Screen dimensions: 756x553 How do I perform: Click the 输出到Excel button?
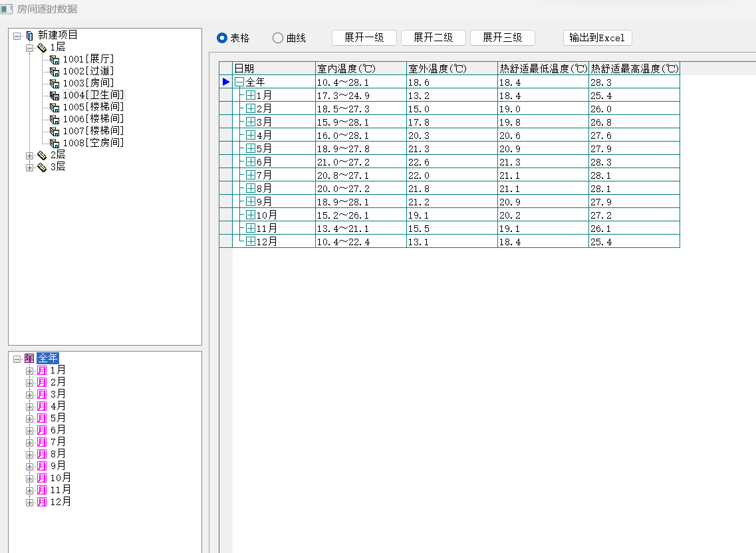596,38
